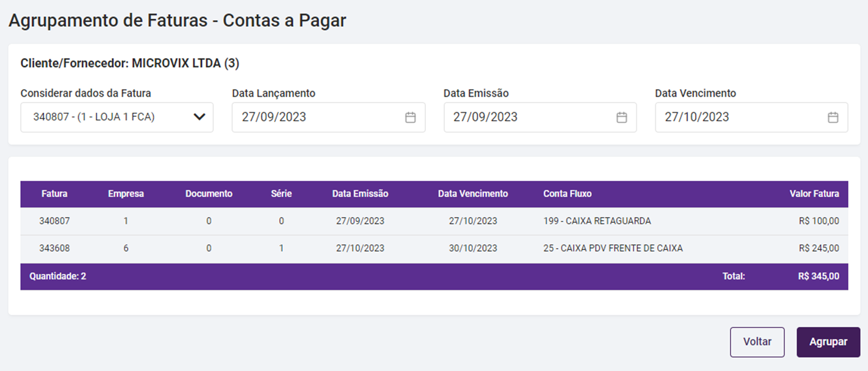Sort by the Fatura column header
The height and width of the screenshot is (371, 868).
point(54,194)
